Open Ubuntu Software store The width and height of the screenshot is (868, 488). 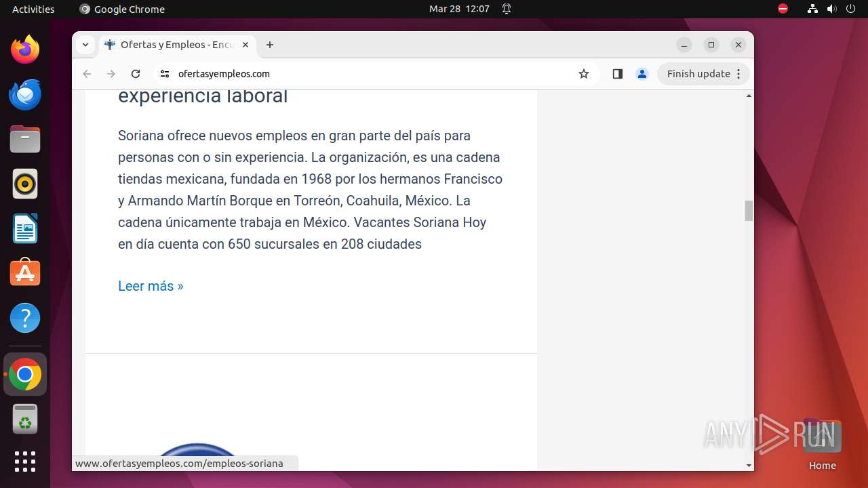point(25,273)
